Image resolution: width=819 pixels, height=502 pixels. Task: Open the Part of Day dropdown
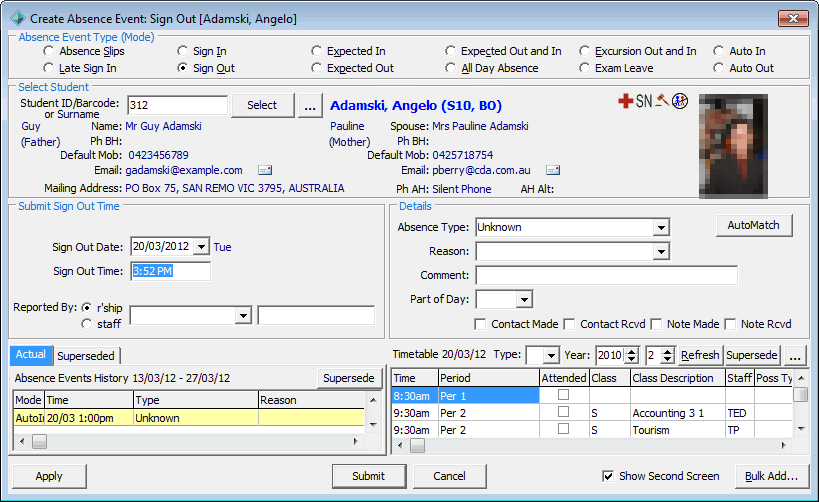[x=524, y=299]
